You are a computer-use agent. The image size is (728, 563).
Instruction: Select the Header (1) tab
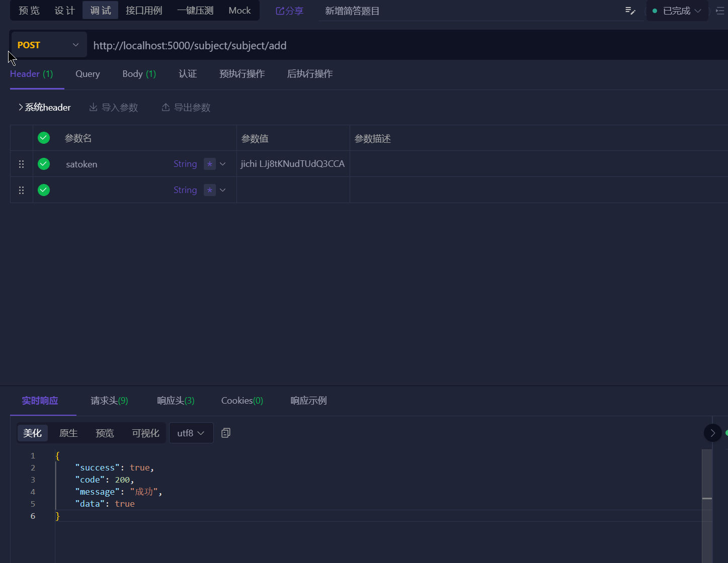point(32,74)
